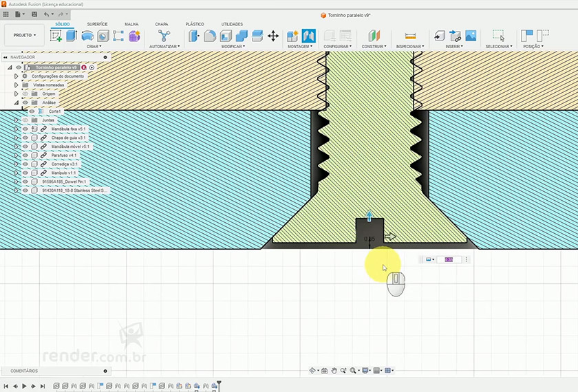The height and width of the screenshot is (392, 578).
Task: Hide the Parafuso v4:1 component
Action: coord(25,155)
